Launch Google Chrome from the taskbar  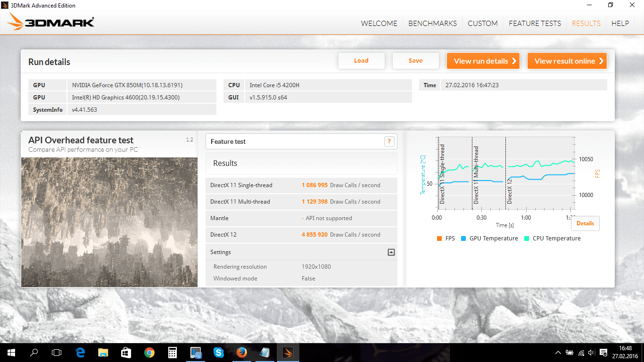(149, 353)
